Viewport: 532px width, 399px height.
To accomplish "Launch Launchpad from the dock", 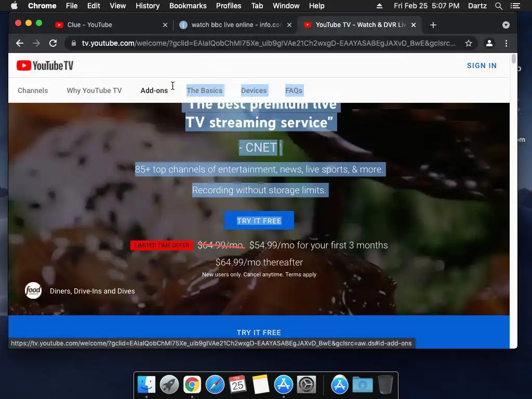I will (x=169, y=384).
